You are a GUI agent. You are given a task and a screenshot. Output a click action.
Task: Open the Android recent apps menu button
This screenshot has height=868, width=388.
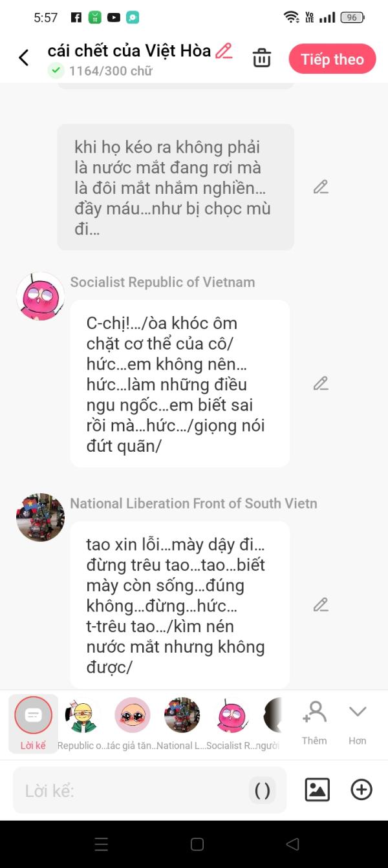click(101, 844)
